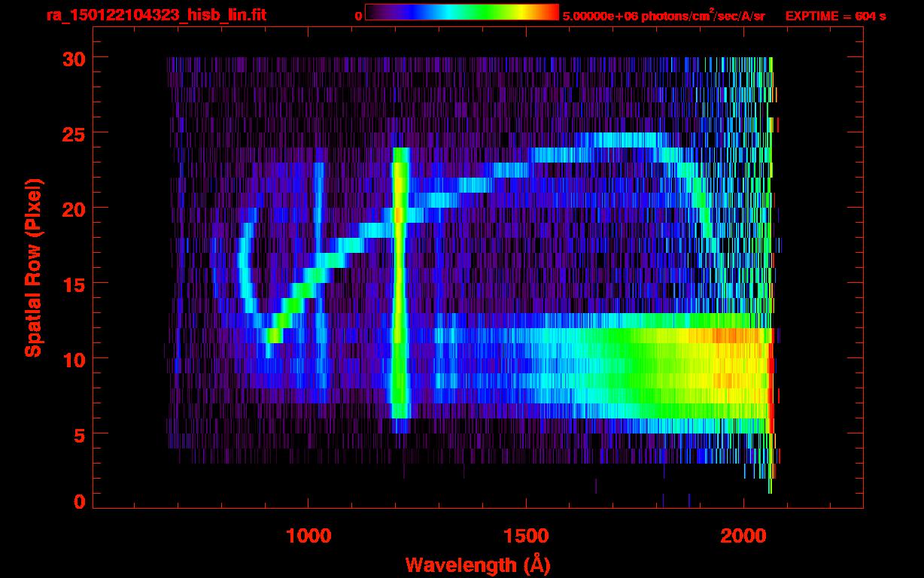Click the x-axis tick label 1500

pyautogui.click(x=526, y=536)
